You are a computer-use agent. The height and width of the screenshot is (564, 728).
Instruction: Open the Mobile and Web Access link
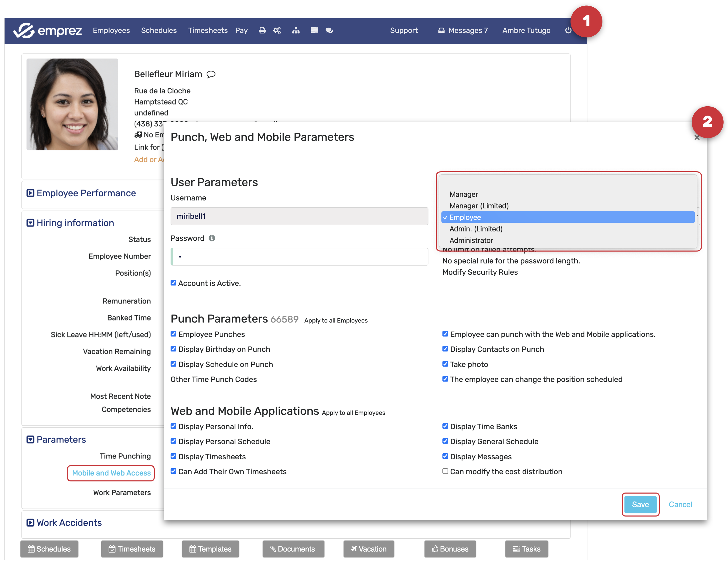pos(111,473)
